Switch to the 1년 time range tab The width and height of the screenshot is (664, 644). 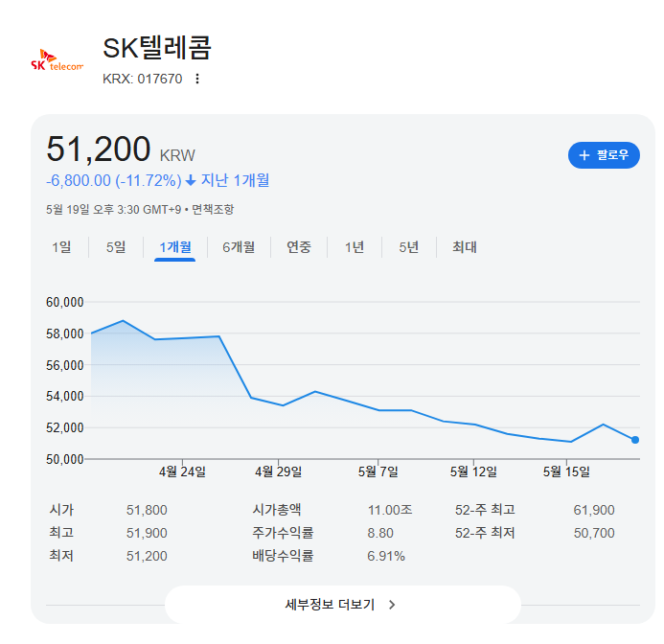(x=355, y=247)
